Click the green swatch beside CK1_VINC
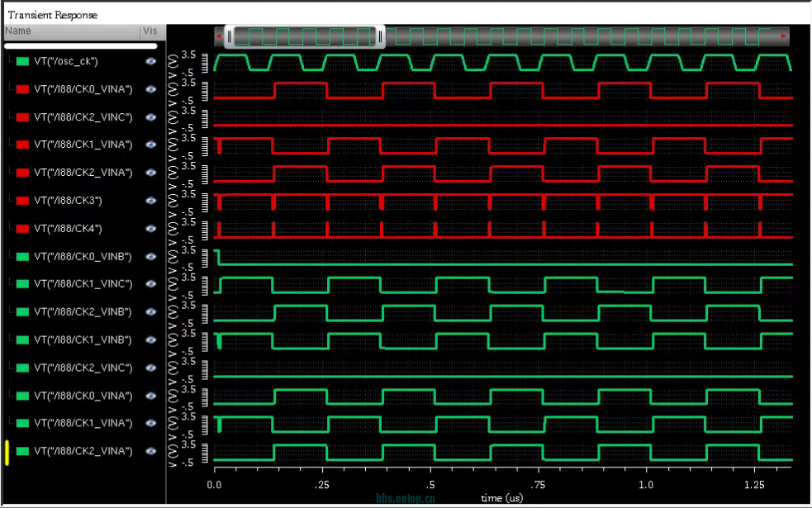812x508 pixels. [22, 284]
